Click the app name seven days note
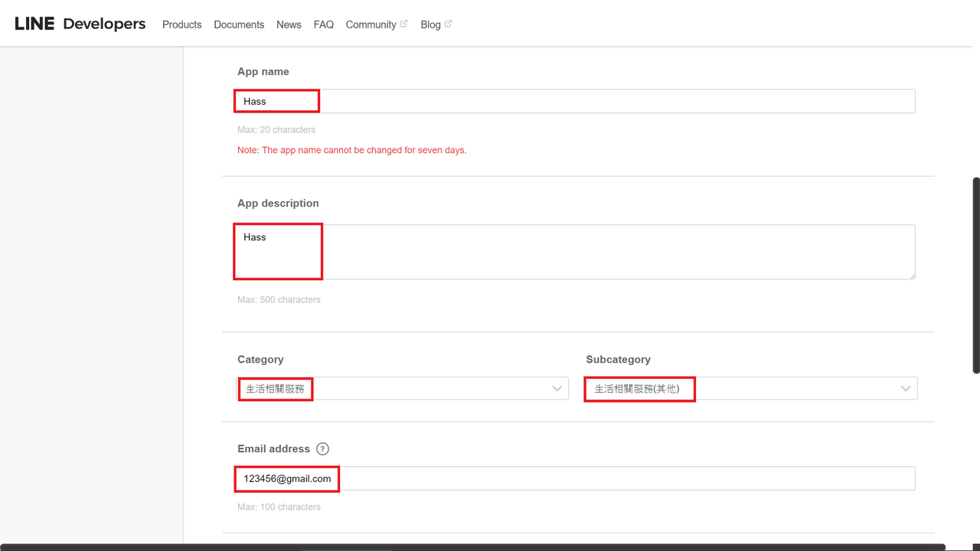 coord(352,150)
